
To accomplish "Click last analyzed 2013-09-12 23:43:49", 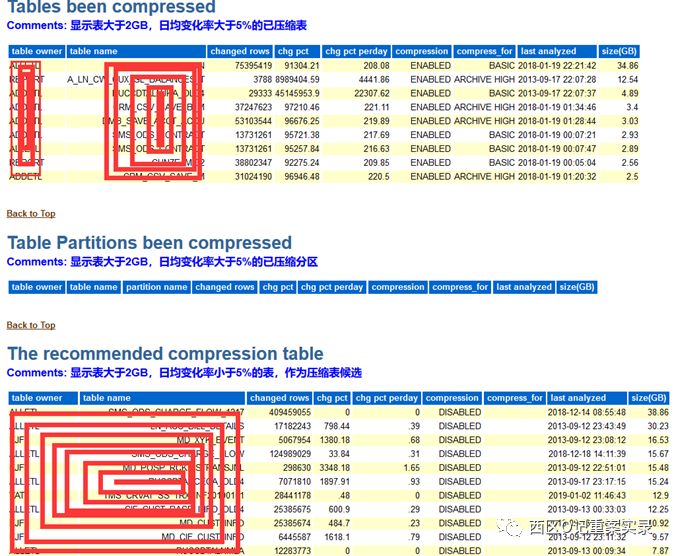I will click(587, 426).
